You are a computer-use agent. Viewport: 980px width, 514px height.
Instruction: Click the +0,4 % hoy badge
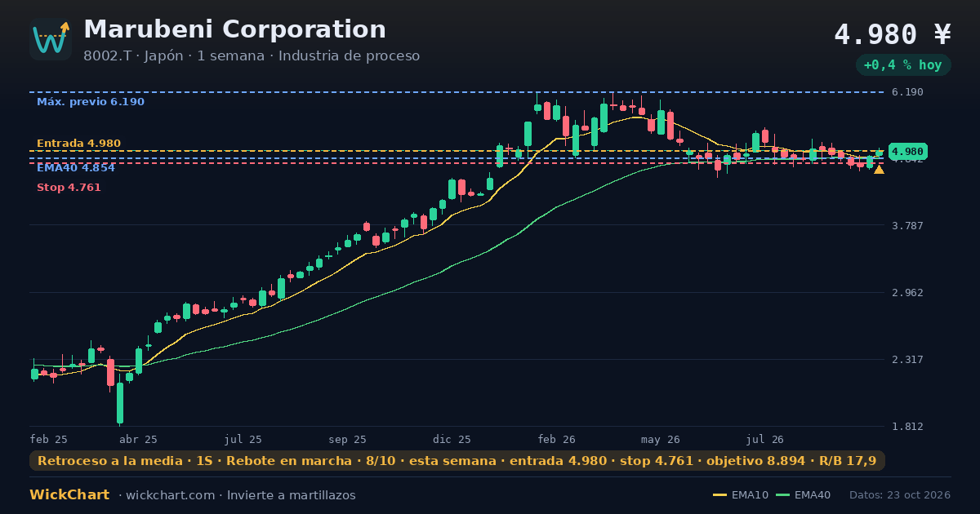903,65
